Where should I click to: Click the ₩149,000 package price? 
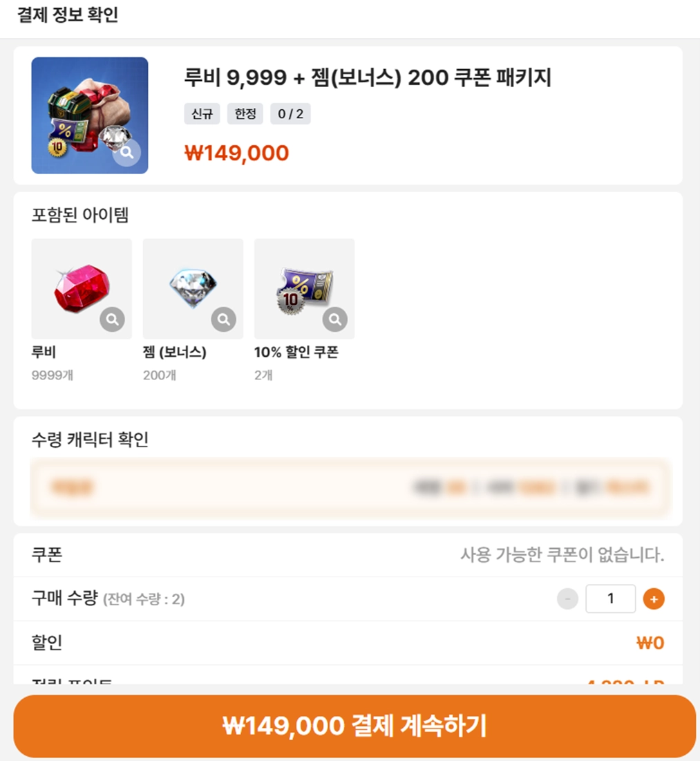coord(236,153)
